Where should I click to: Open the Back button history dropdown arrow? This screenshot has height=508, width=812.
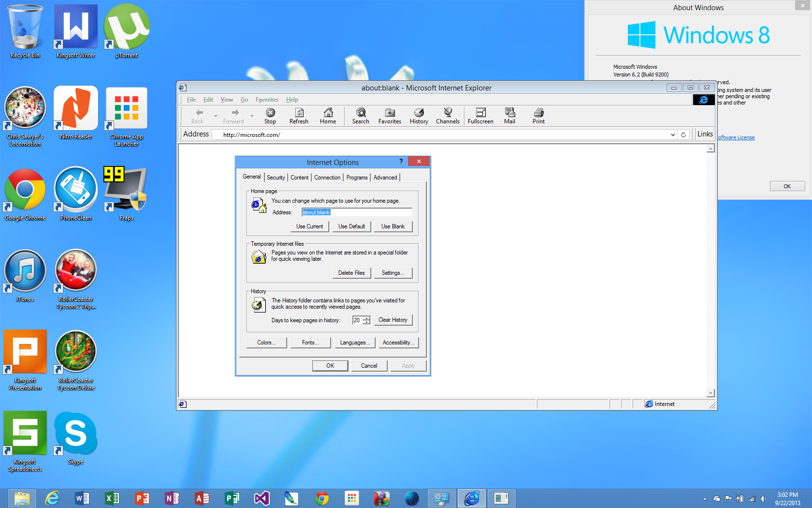216,116
